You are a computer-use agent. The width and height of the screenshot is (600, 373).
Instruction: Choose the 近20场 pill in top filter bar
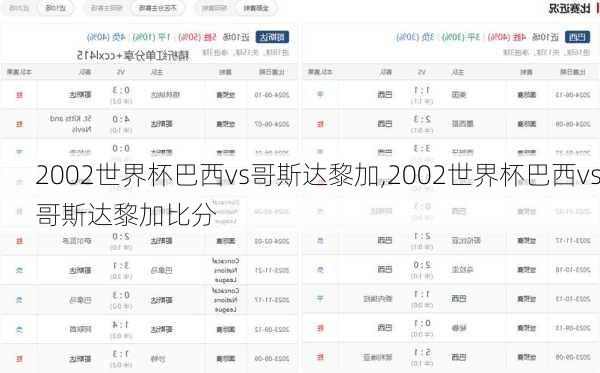click(19, 8)
